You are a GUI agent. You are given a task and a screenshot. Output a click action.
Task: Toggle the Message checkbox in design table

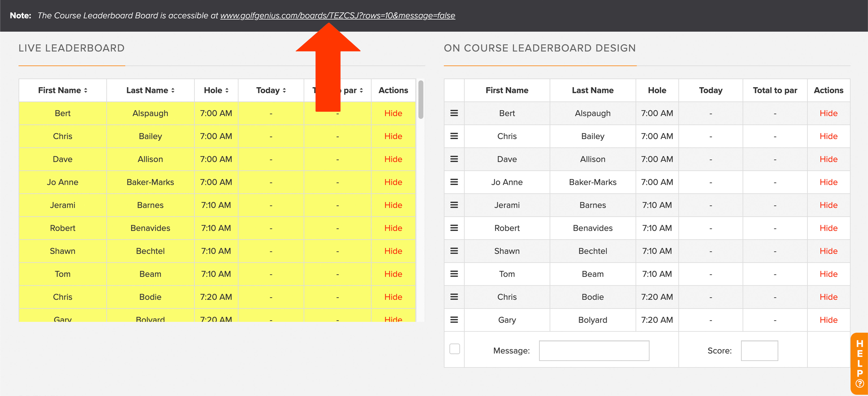coord(455,349)
